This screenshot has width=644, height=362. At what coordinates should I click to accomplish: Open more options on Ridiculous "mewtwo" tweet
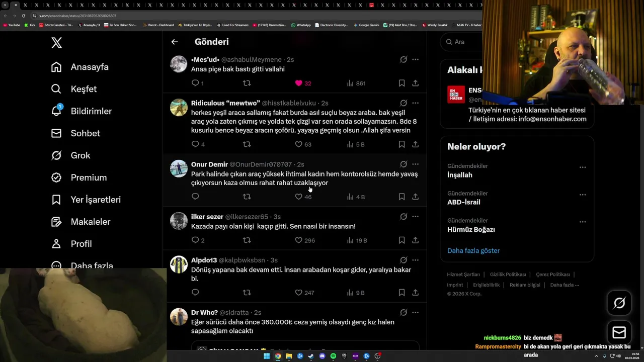click(415, 103)
